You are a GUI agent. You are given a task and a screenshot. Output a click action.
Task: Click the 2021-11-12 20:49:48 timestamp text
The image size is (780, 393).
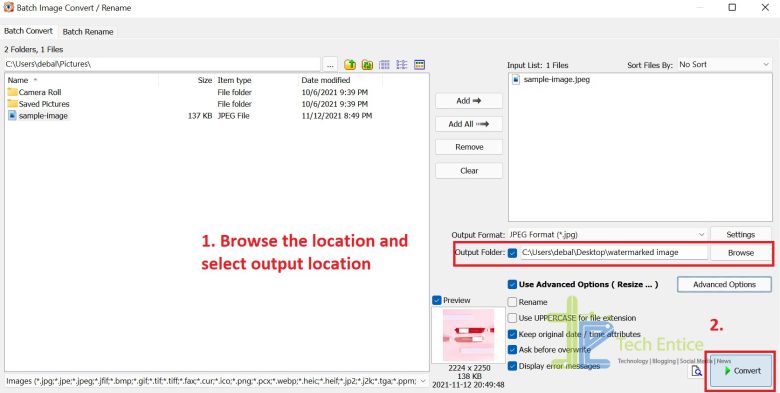click(x=469, y=385)
